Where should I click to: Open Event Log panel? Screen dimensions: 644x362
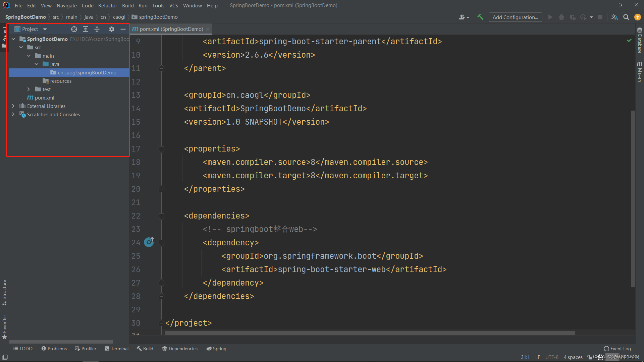617,349
